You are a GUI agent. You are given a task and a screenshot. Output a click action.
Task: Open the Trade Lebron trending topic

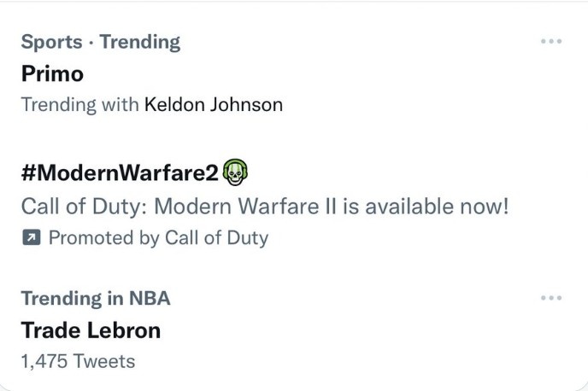click(91, 330)
